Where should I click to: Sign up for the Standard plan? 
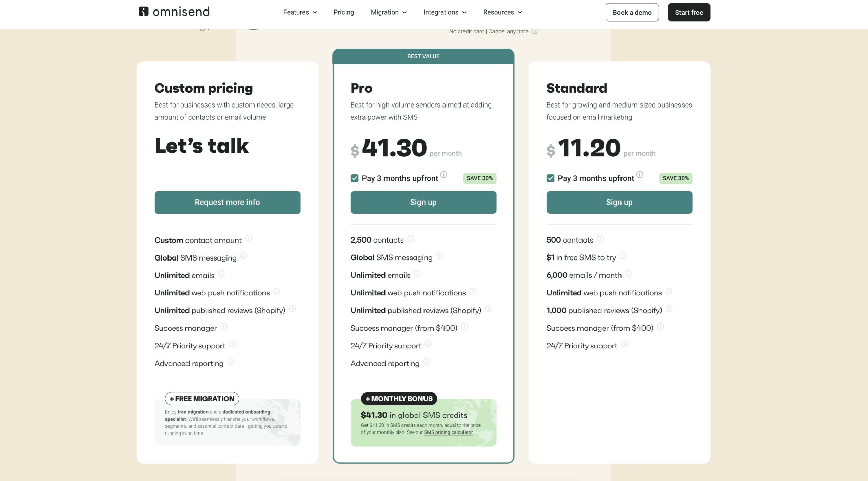pyautogui.click(x=619, y=202)
